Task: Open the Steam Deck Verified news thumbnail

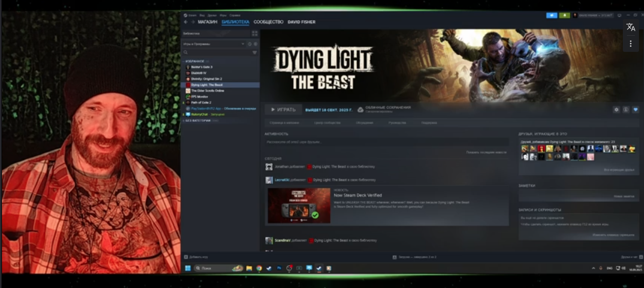Action: (x=299, y=205)
